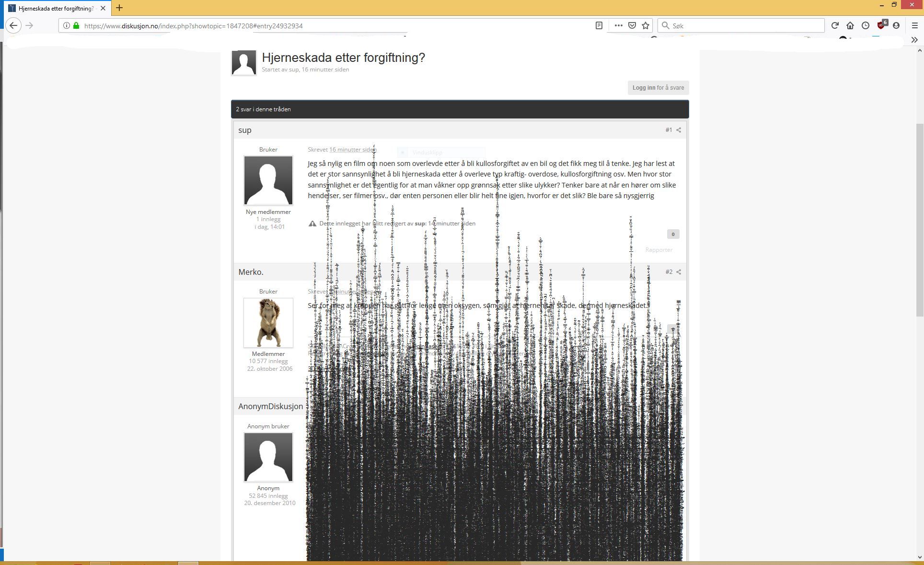
Task: Open the uBlock extension icon
Action: (x=882, y=25)
